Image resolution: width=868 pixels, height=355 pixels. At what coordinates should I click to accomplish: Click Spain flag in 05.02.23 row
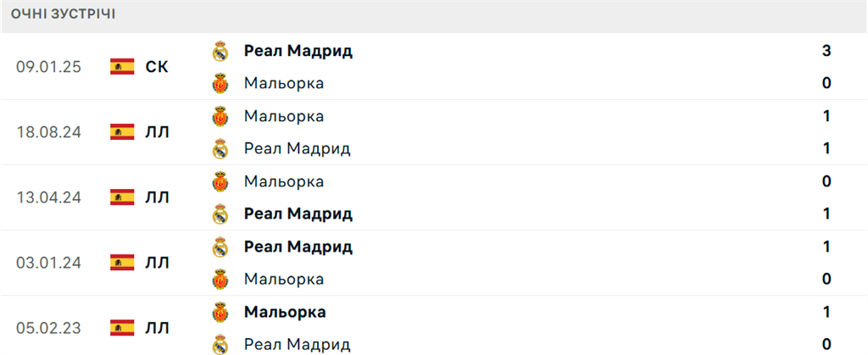(122, 328)
